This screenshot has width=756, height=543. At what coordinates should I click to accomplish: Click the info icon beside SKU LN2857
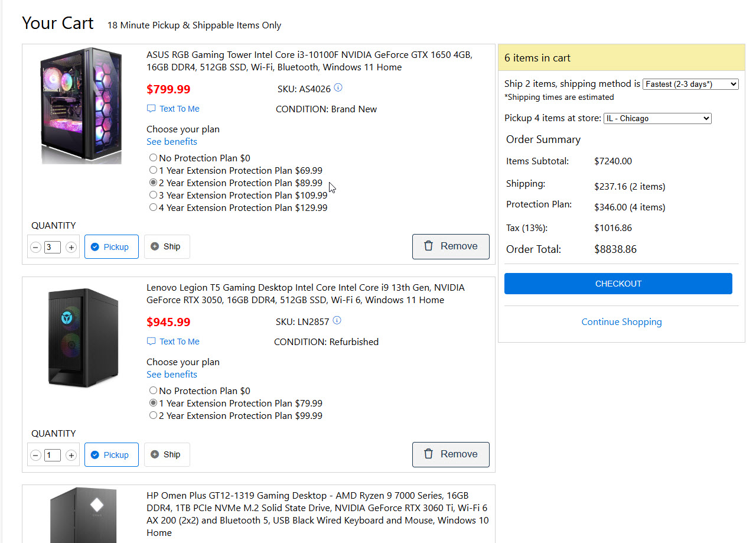coord(337,321)
